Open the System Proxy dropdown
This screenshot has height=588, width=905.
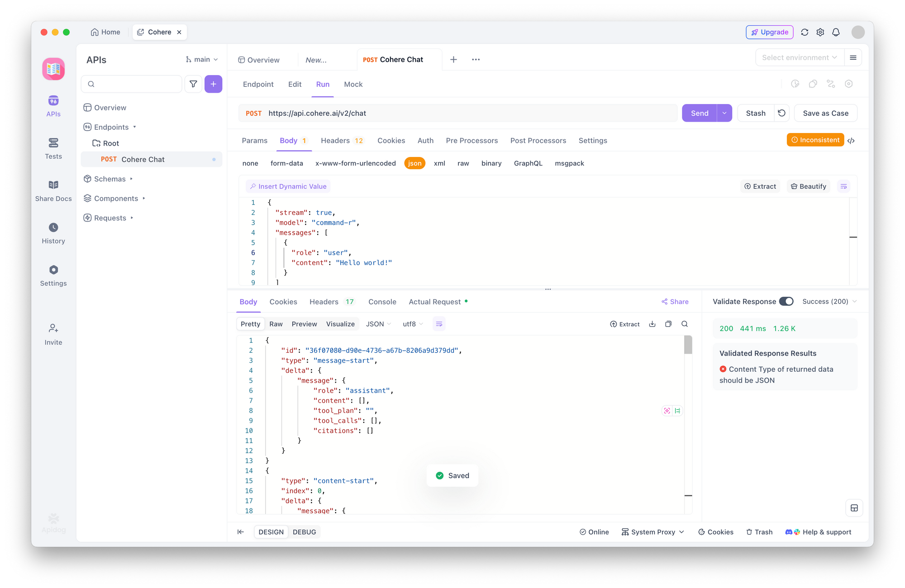653,532
